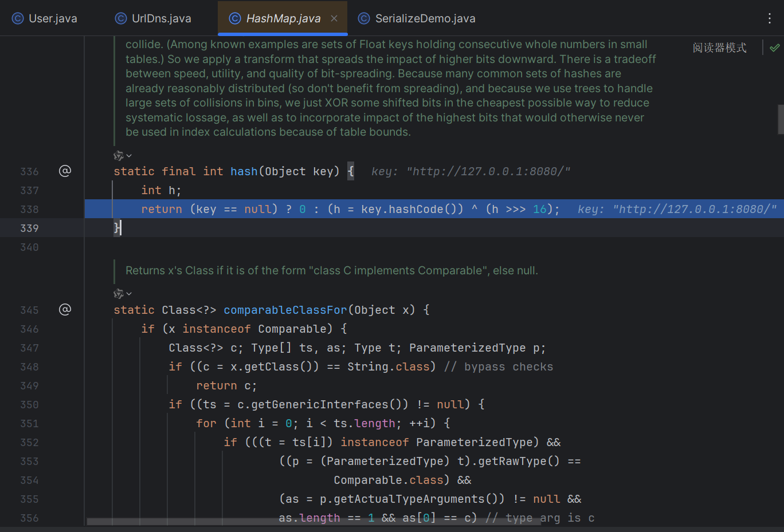Click the @ gutter icon on line 336
Image resolution: width=784 pixels, height=532 pixels.
[x=65, y=171]
